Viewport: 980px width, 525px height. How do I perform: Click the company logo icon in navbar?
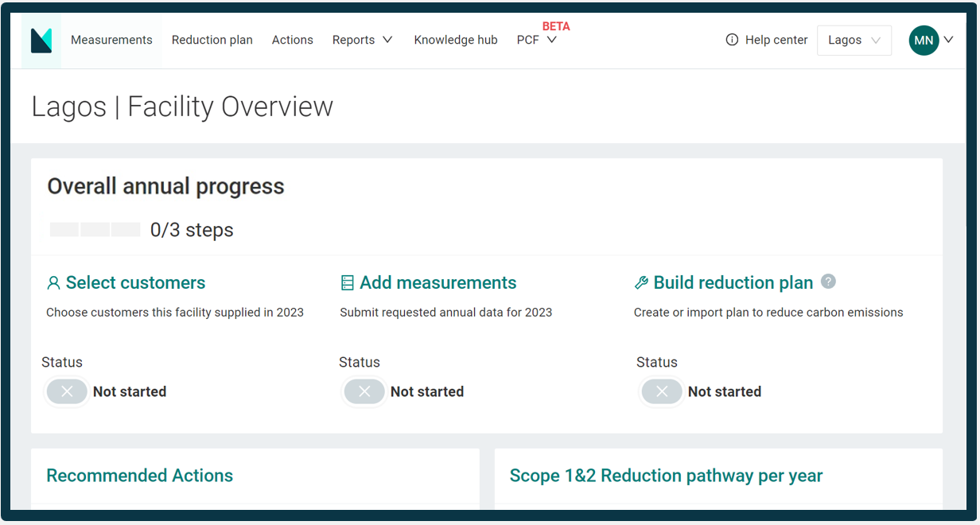[x=41, y=41]
